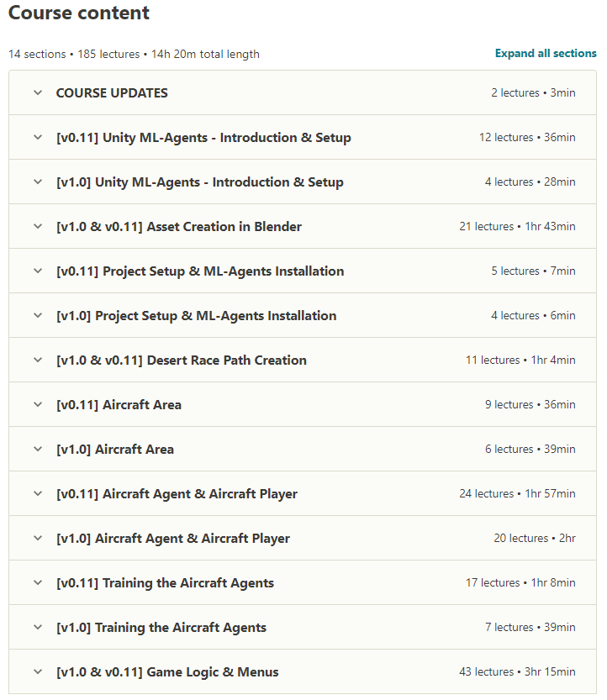Expand [v0.11] Unity ML-Agents Introduction & Setup chevron

[x=38, y=137]
